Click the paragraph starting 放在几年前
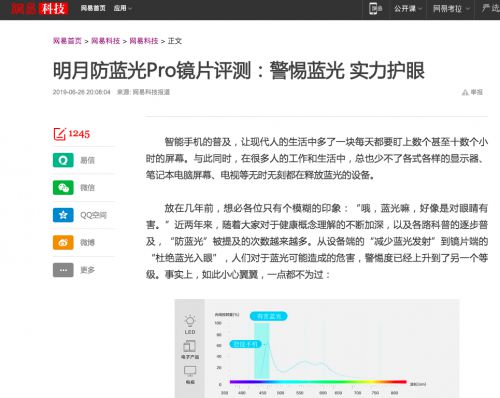 (317, 241)
